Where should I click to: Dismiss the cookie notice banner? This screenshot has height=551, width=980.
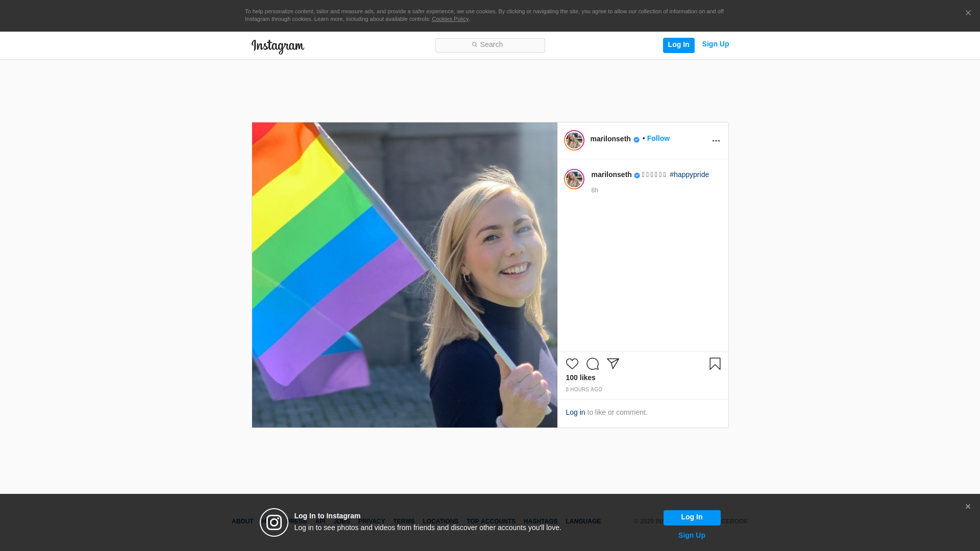(x=968, y=13)
